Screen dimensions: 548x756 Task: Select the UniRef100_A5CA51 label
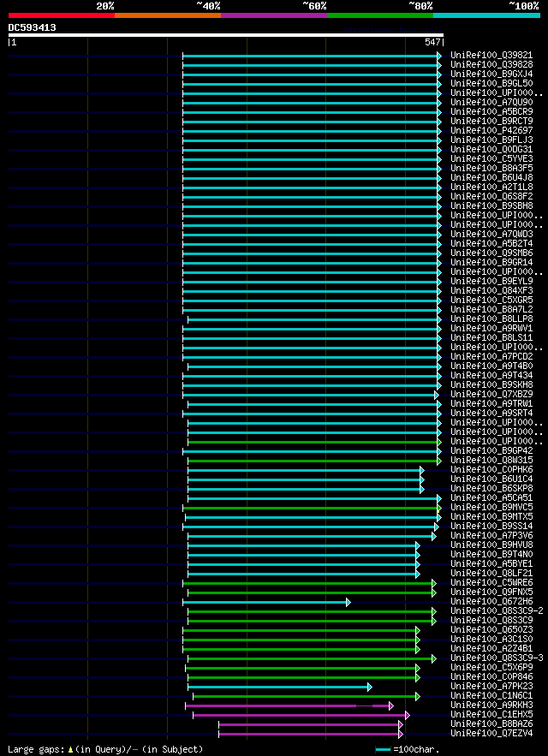coord(491,498)
